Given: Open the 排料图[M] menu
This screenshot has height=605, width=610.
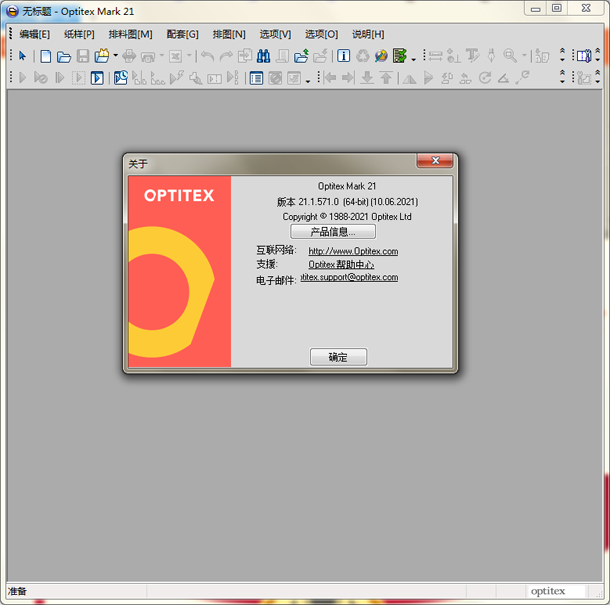Looking at the screenshot, I should [x=130, y=34].
